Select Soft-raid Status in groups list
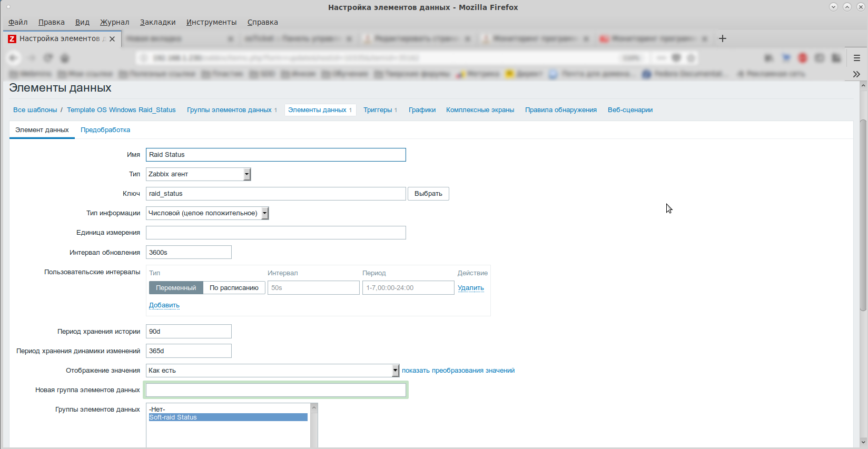The height and width of the screenshot is (449, 868). pyautogui.click(x=228, y=417)
